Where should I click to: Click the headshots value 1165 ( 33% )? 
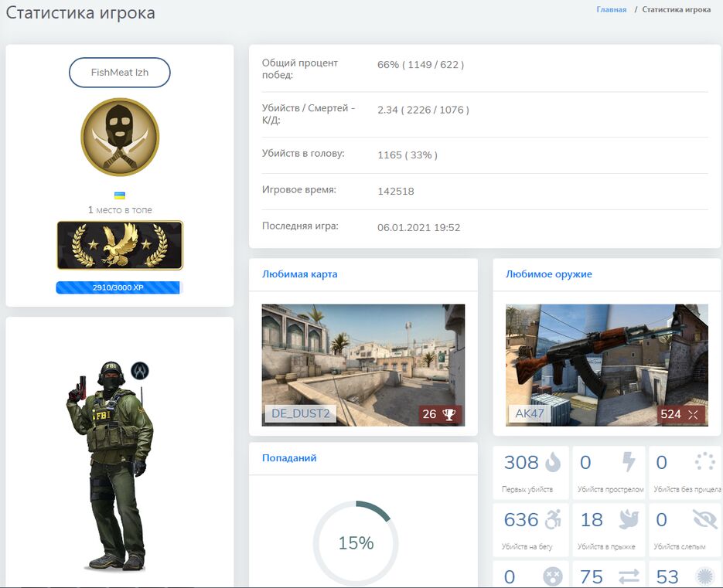pyautogui.click(x=408, y=155)
